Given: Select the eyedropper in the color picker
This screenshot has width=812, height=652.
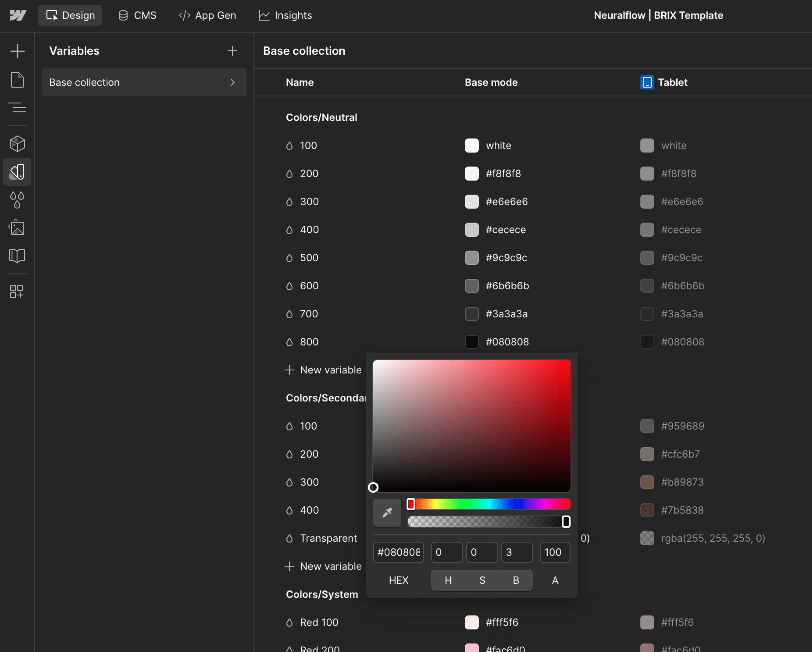Looking at the screenshot, I should tap(387, 513).
